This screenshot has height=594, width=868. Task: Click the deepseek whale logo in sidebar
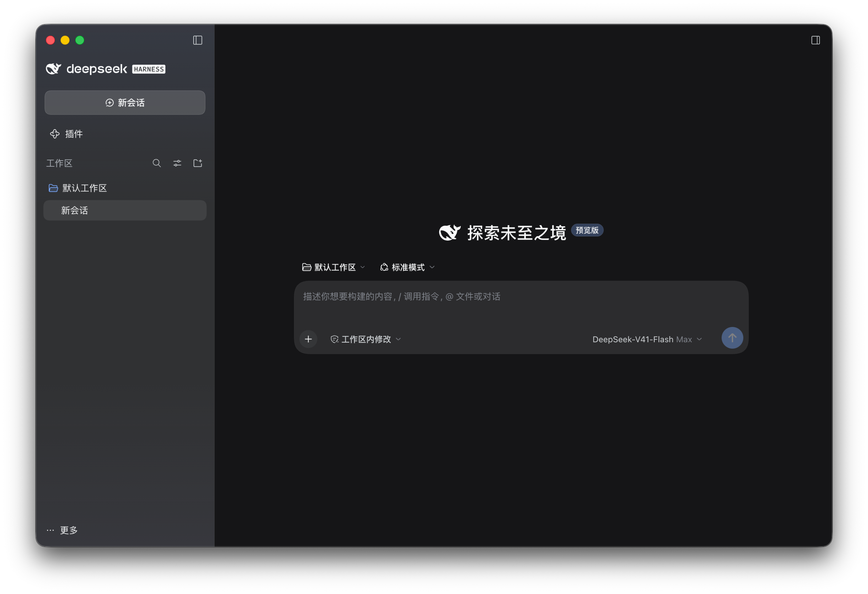coord(54,69)
